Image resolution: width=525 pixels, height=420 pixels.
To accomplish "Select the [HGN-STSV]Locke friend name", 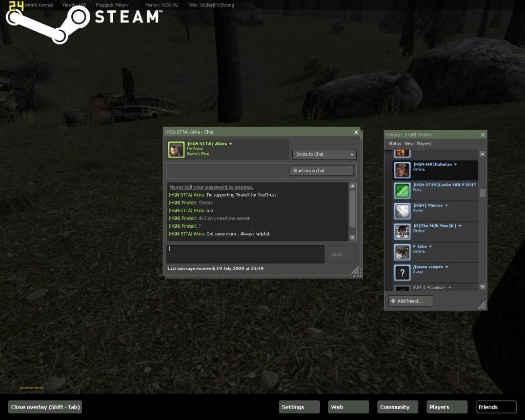I will point(446,185).
